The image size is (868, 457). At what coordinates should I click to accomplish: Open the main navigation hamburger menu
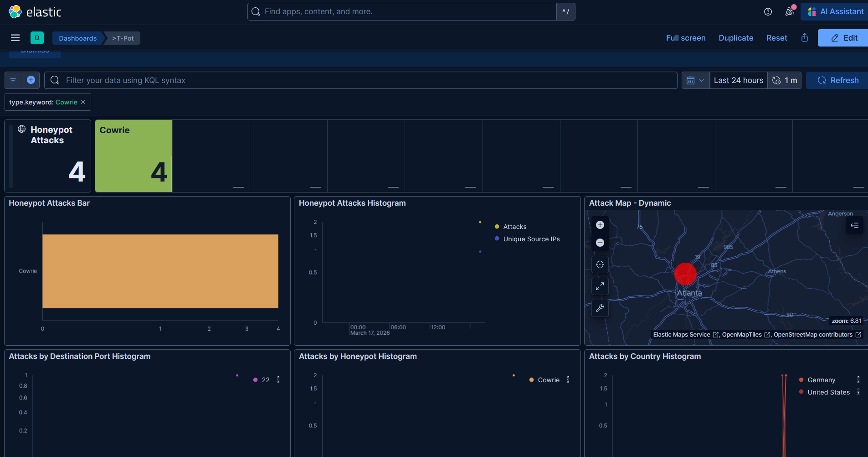(x=15, y=38)
